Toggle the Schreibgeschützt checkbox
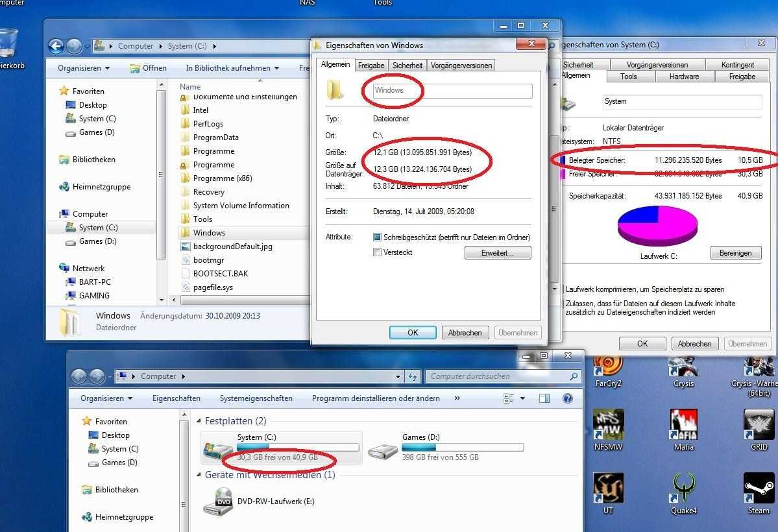This screenshot has height=532, width=778. click(377, 237)
